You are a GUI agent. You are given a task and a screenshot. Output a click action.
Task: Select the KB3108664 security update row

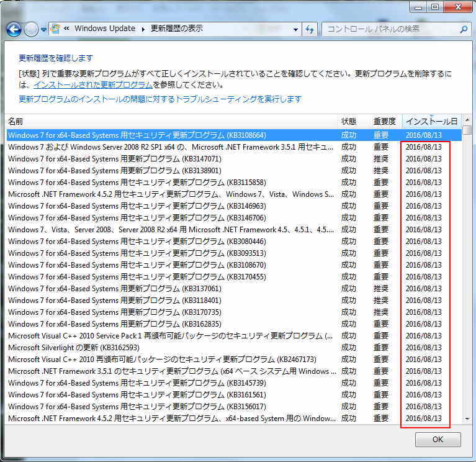tap(234, 135)
